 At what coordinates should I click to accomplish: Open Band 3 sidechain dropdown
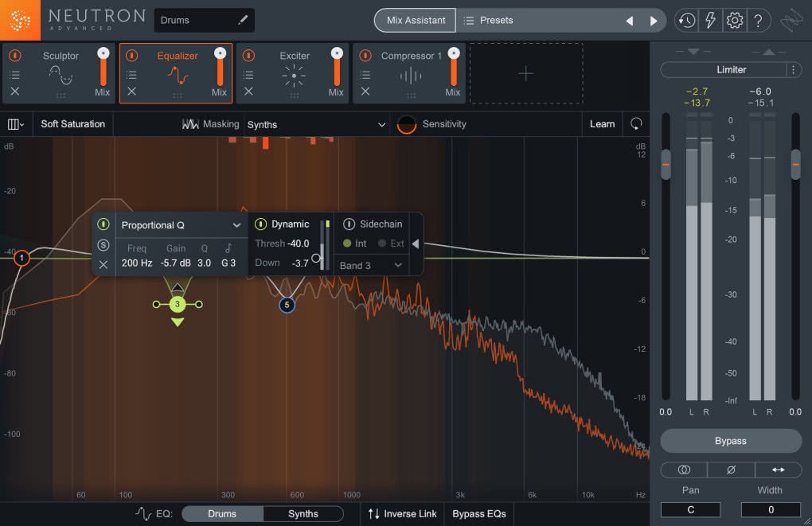[371, 266]
